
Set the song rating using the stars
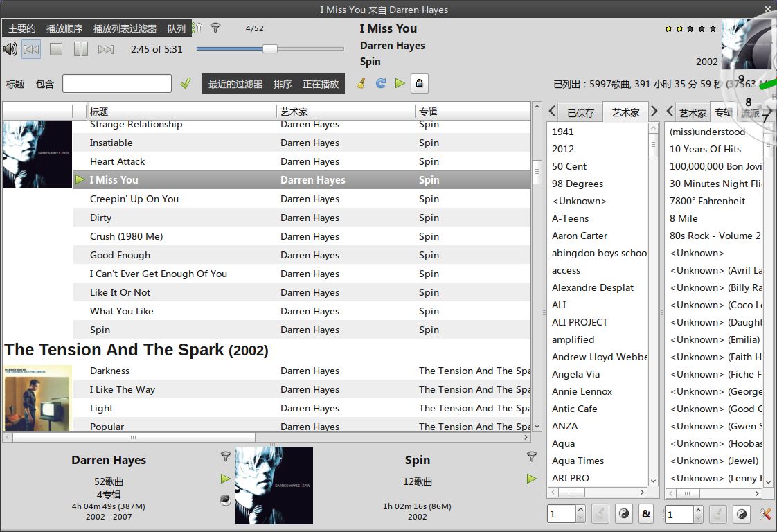coord(690,29)
